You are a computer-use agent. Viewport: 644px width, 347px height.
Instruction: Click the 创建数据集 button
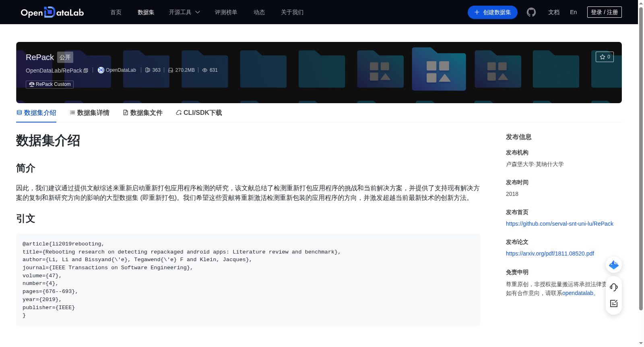493,12
